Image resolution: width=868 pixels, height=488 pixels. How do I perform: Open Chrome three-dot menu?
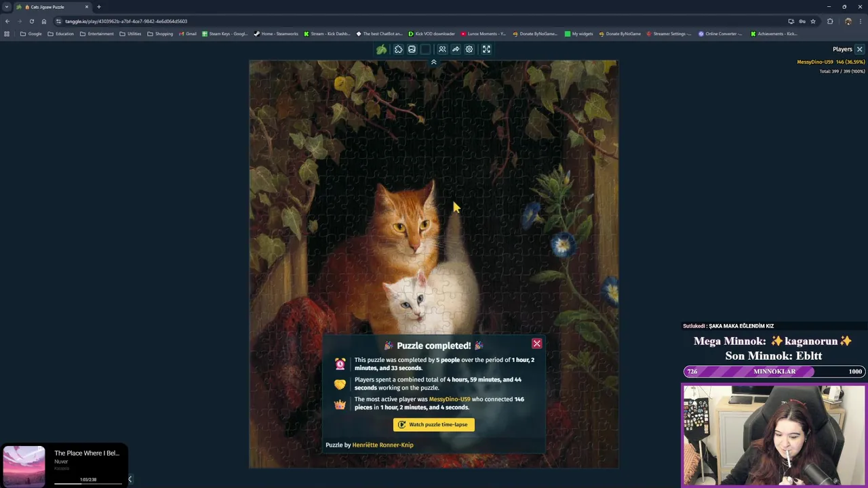(x=861, y=21)
